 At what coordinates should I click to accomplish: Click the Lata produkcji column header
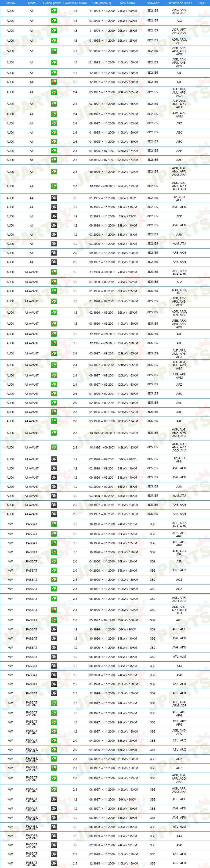[x=102, y=3]
